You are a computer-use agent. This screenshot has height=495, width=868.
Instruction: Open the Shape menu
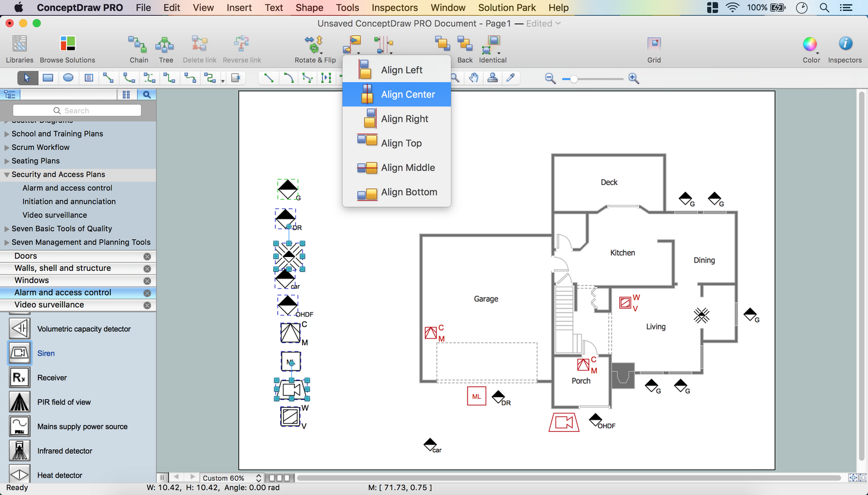point(310,8)
